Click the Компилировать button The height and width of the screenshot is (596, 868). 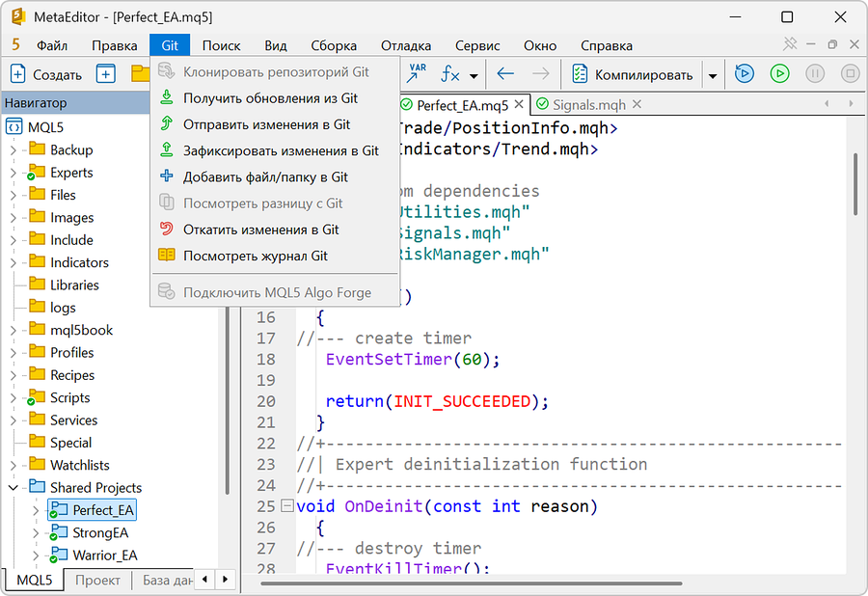click(632, 74)
